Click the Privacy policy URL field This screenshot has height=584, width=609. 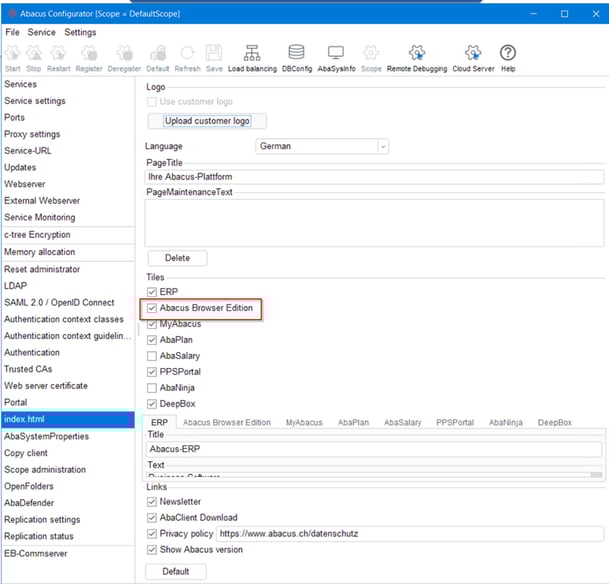410,534
